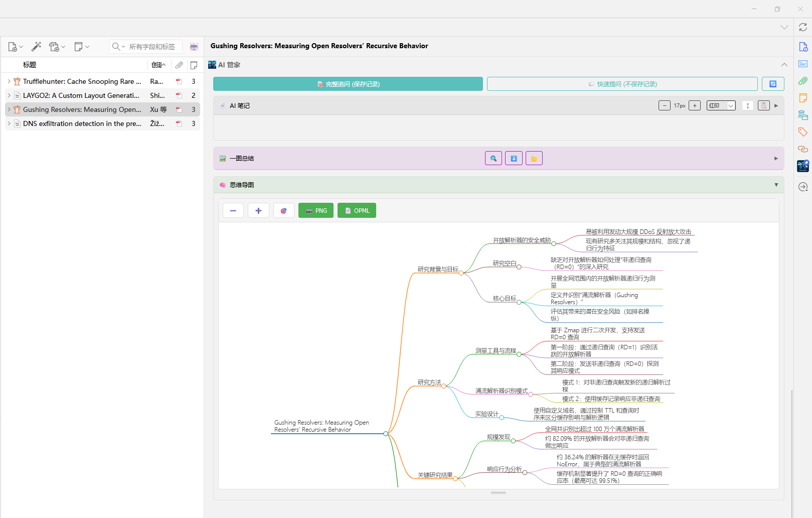Viewport: 812px width, 518px height.
Task: Click the download icon in 一图总结 bar
Action: tap(514, 159)
